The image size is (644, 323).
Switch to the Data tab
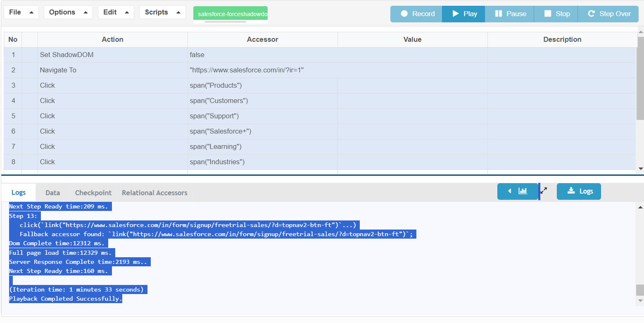(52, 193)
